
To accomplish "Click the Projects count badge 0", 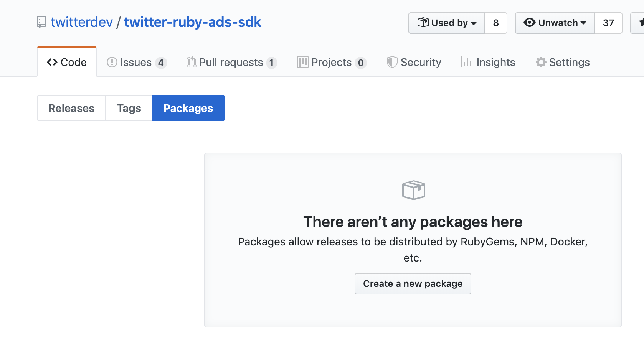I will (361, 63).
